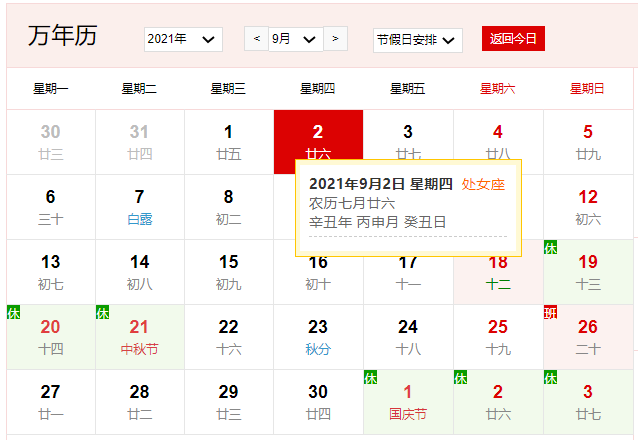Click the 星期日 column header
The width and height of the screenshot is (638, 440).
pyautogui.click(x=587, y=88)
